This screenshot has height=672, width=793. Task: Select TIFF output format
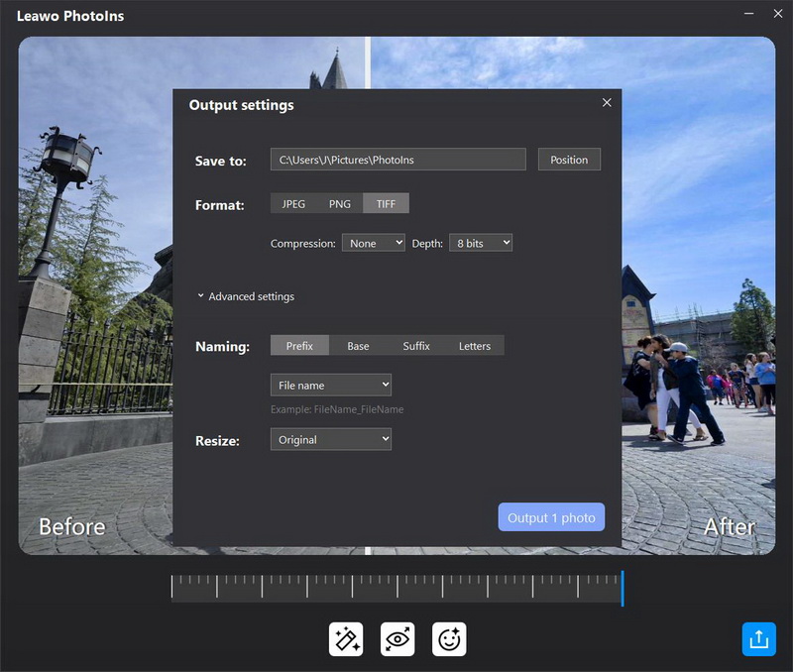coord(386,204)
